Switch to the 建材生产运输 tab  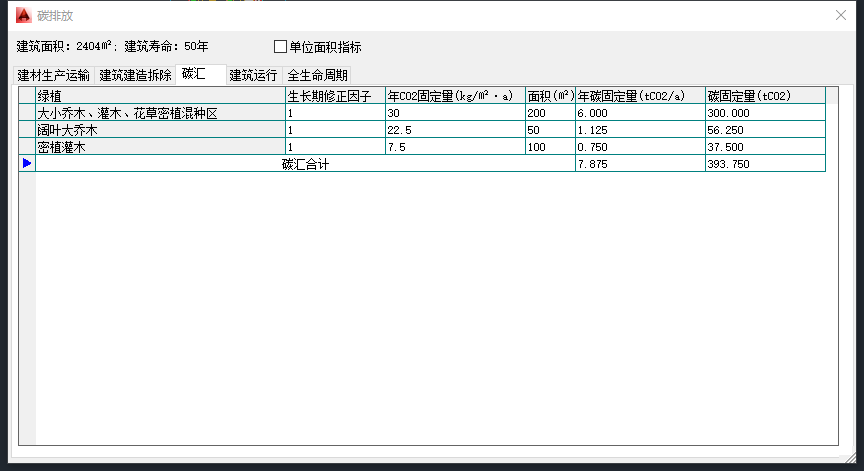pos(54,75)
